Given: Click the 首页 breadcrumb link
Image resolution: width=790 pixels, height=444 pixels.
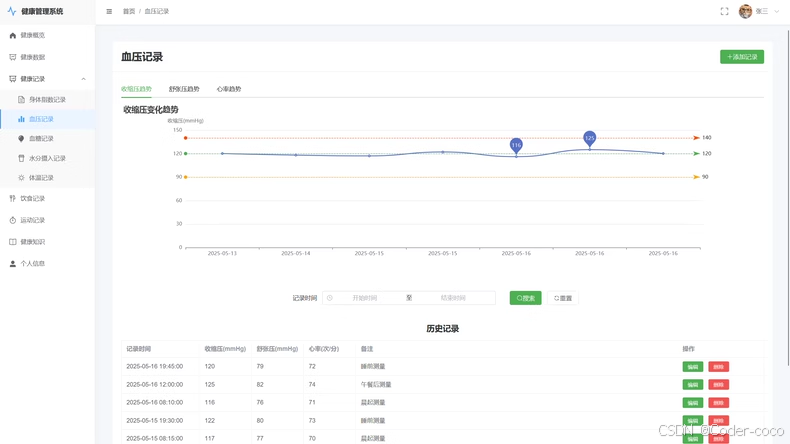Looking at the screenshot, I should click(x=129, y=11).
